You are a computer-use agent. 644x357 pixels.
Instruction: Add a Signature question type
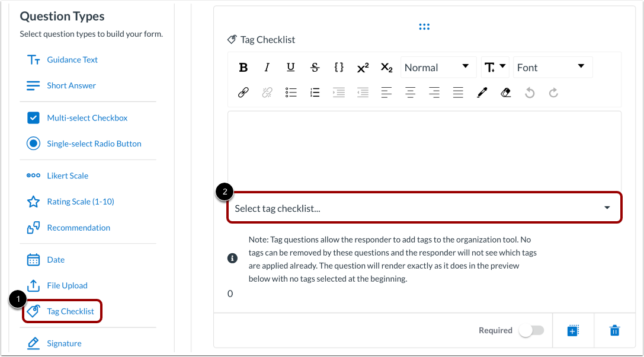point(64,343)
